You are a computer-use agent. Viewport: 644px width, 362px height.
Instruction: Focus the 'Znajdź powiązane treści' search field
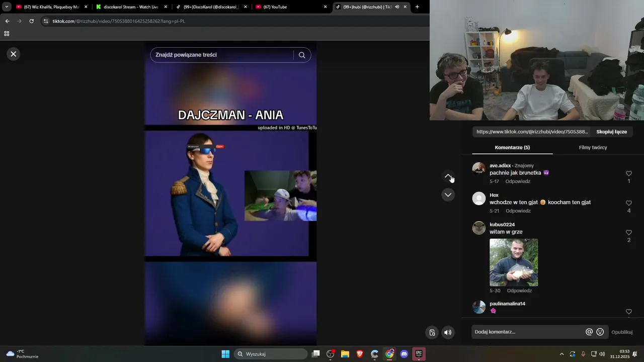(221, 55)
